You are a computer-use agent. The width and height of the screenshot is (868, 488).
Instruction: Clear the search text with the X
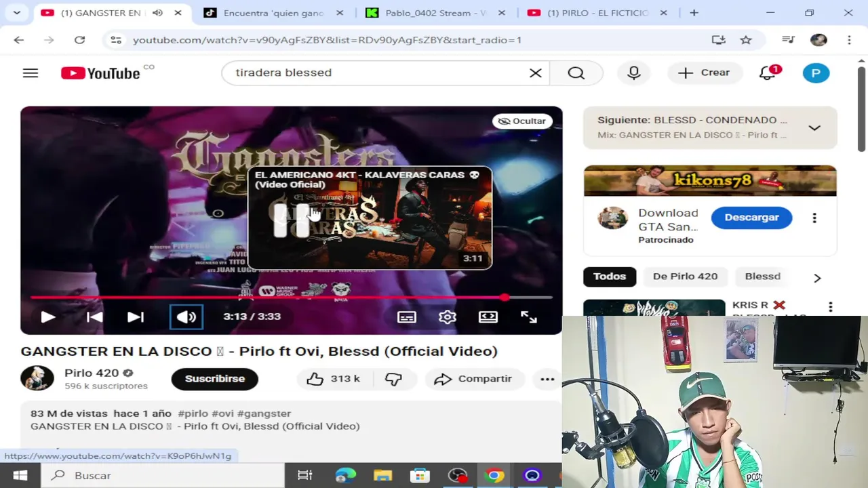(535, 73)
